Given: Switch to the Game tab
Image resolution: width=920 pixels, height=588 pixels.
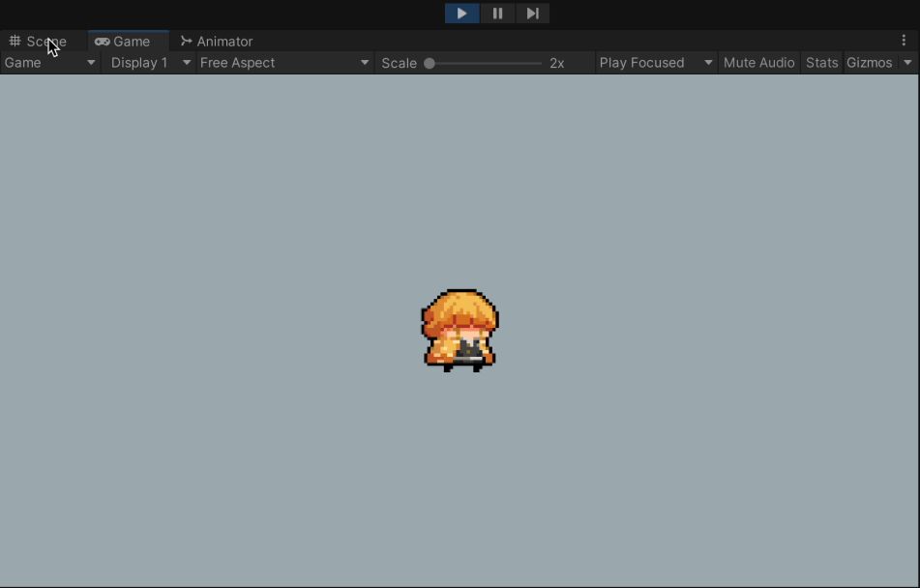Looking at the screenshot, I should tap(123, 42).
